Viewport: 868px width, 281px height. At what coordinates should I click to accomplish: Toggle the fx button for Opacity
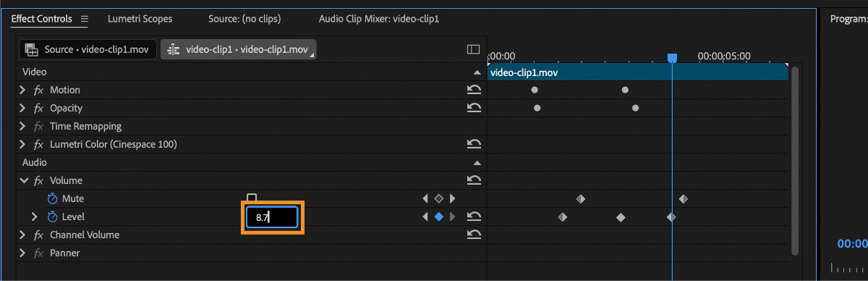pos(38,108)
